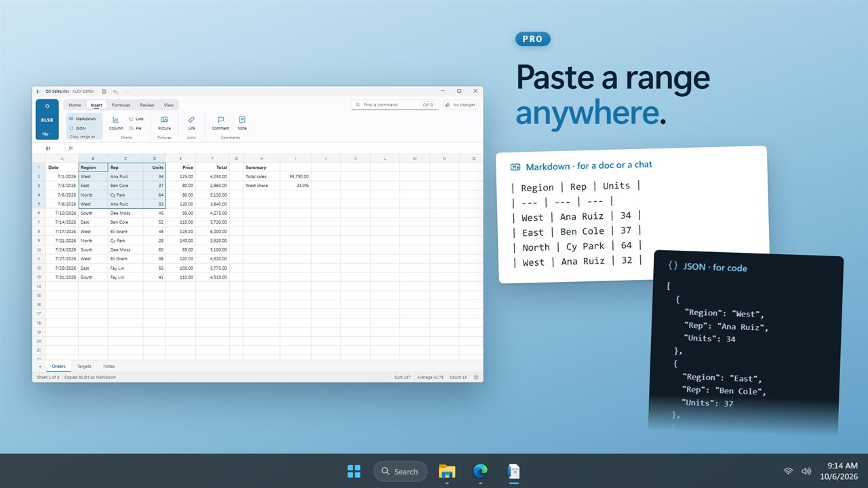Screen dimensions: 868x488
Task: Open the Review ribbon tab
Action: click(x=147, y=105)
